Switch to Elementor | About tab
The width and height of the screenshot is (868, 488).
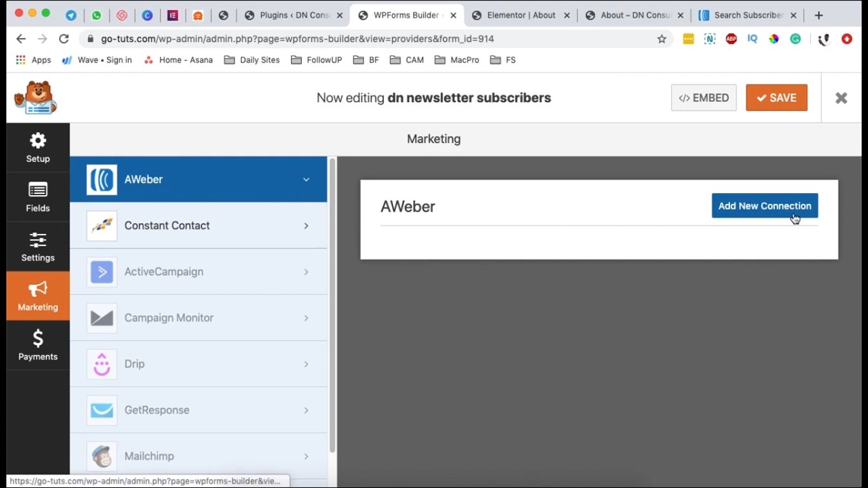click(520, 15)
